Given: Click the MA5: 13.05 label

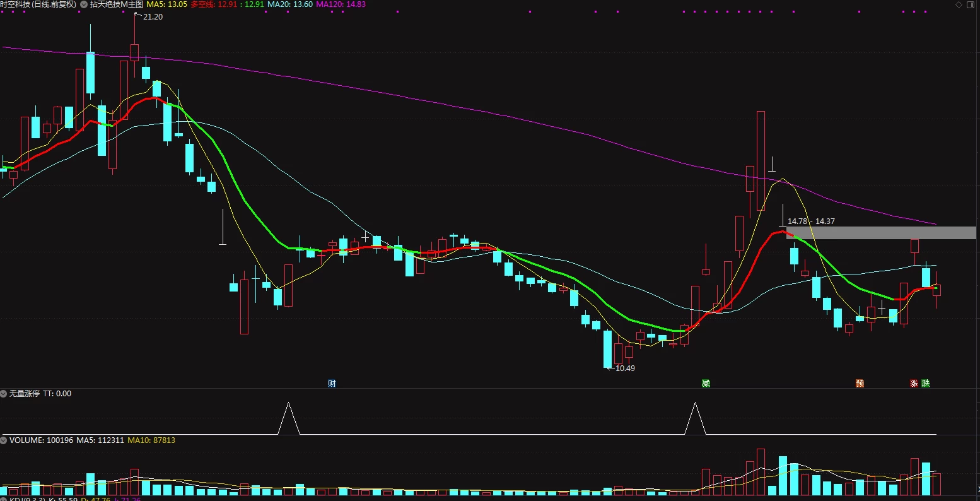Looking at the screenshot, I should click(x=167, y=4).
